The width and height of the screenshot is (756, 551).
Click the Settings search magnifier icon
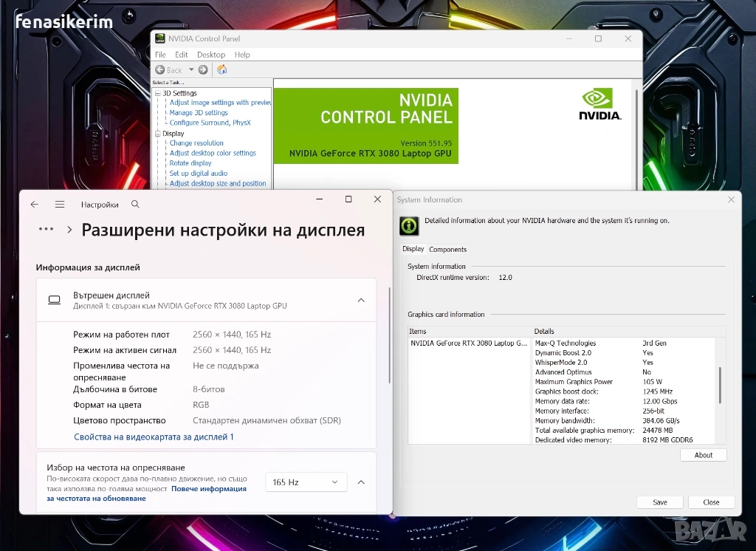[136, 205]
